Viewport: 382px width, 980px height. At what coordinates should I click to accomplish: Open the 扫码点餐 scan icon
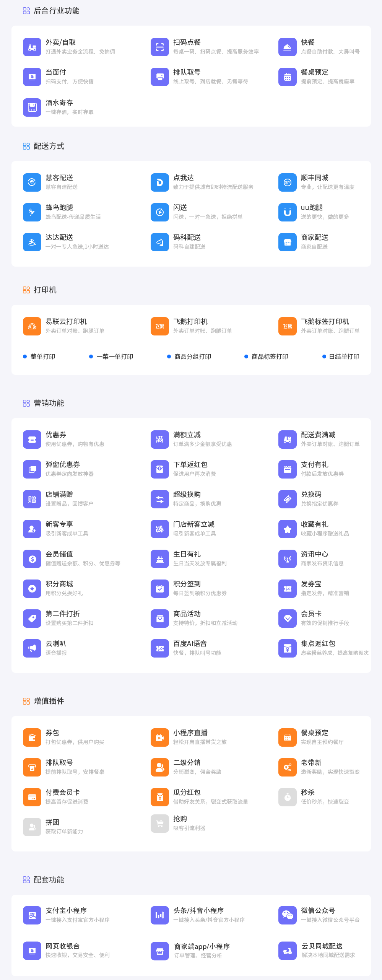[x=160, y=47]
